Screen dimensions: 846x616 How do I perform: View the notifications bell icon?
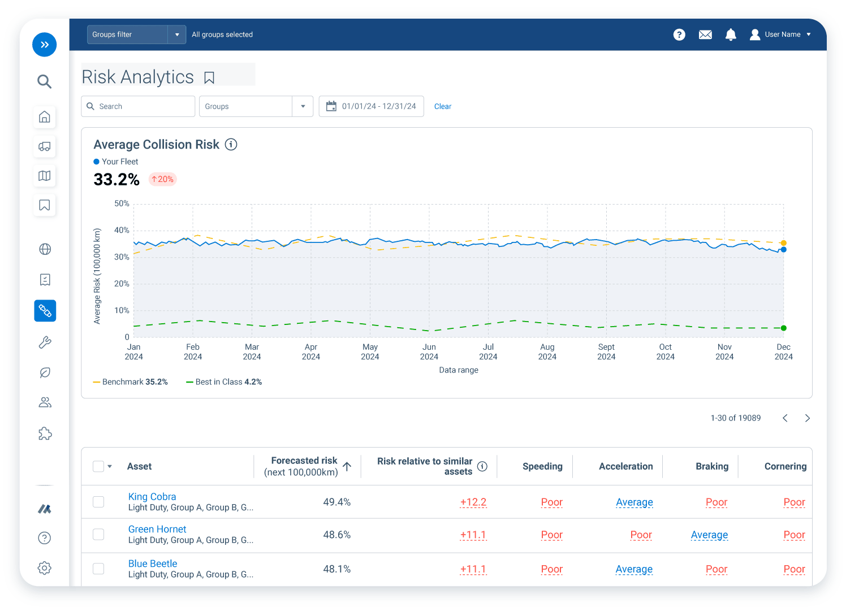tap(730, 34)
